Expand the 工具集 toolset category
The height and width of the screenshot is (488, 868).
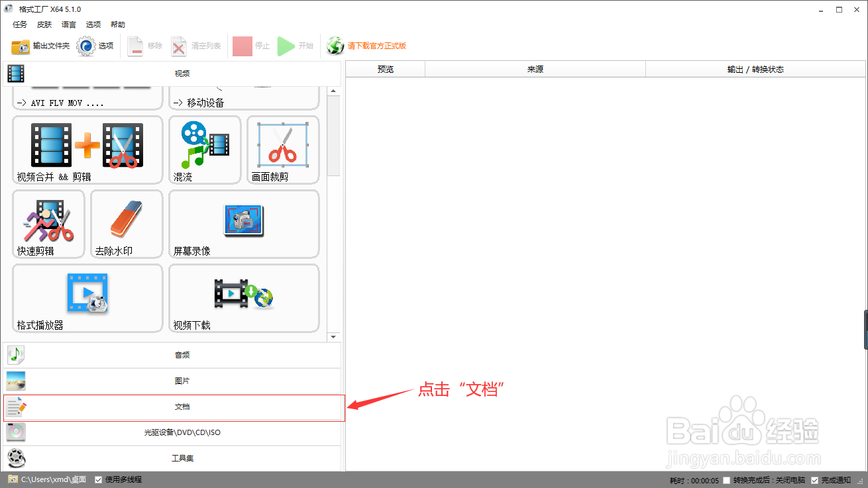172,458
